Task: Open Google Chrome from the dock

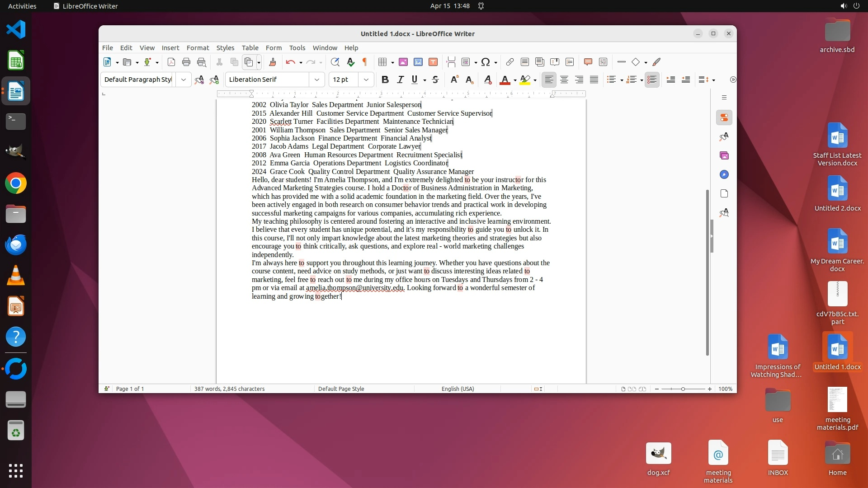Action: (x=16, y=183)
